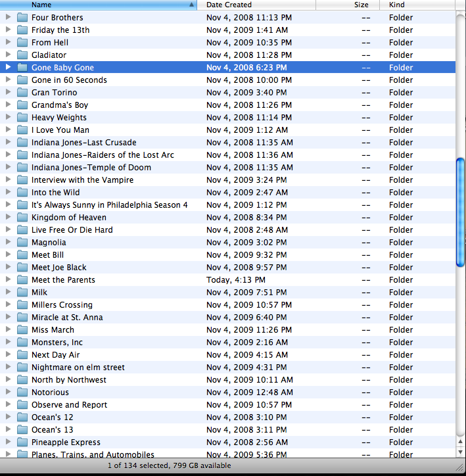
Task: Click the Friday the 13th folder icon
Action: click(x=22, y=30)
